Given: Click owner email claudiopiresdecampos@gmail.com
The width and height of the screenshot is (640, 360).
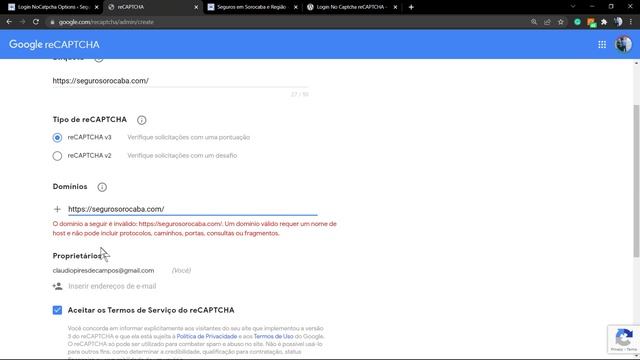Looking at the screenshot, I should (103, 271).
